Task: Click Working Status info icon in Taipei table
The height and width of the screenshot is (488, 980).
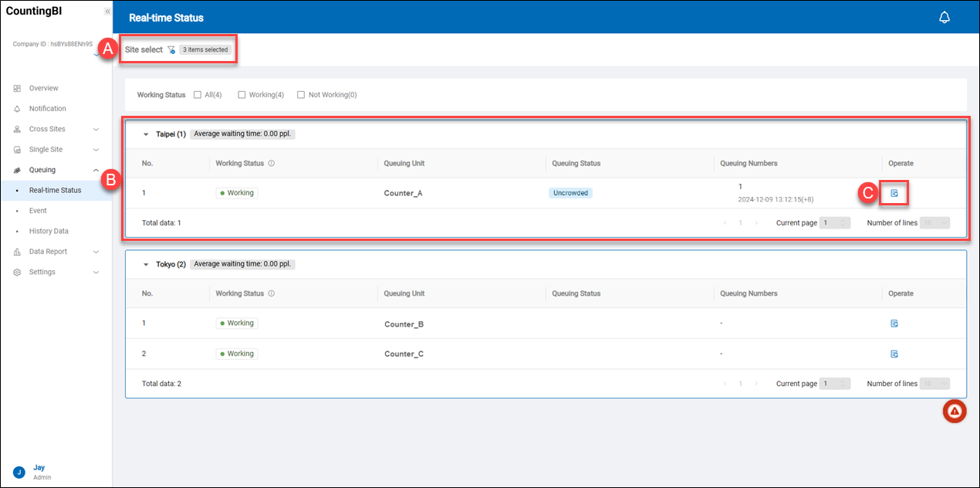Action: click(272, 164)
